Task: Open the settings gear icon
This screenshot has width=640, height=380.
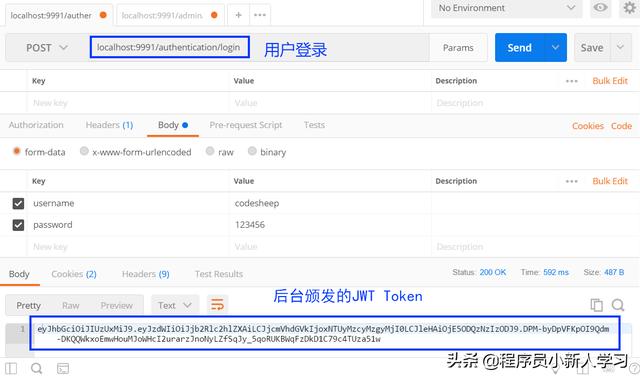Action: [x=629, y=8]
